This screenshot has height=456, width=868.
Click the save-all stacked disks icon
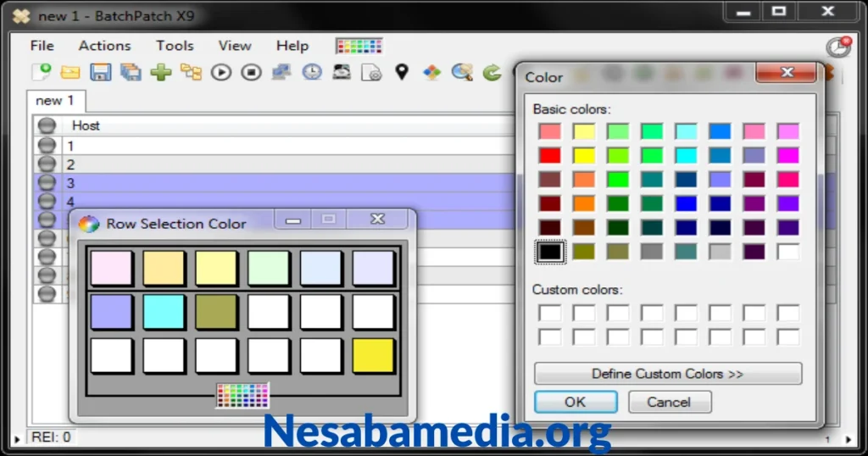click(131, 73)
